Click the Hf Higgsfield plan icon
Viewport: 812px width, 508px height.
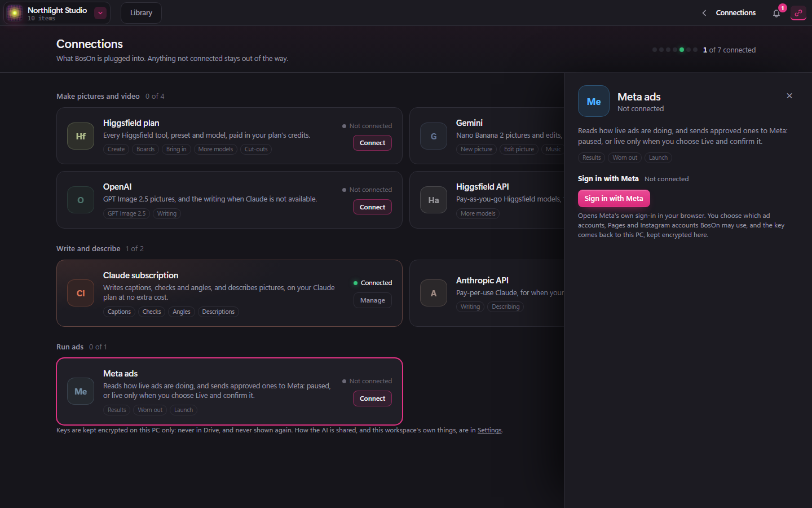[x=81, y=136]
